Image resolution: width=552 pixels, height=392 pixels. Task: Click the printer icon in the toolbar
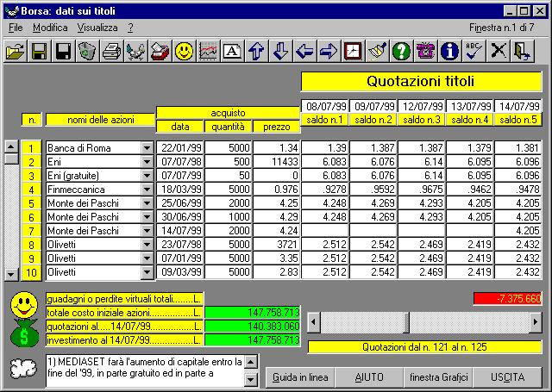[111, 52]
